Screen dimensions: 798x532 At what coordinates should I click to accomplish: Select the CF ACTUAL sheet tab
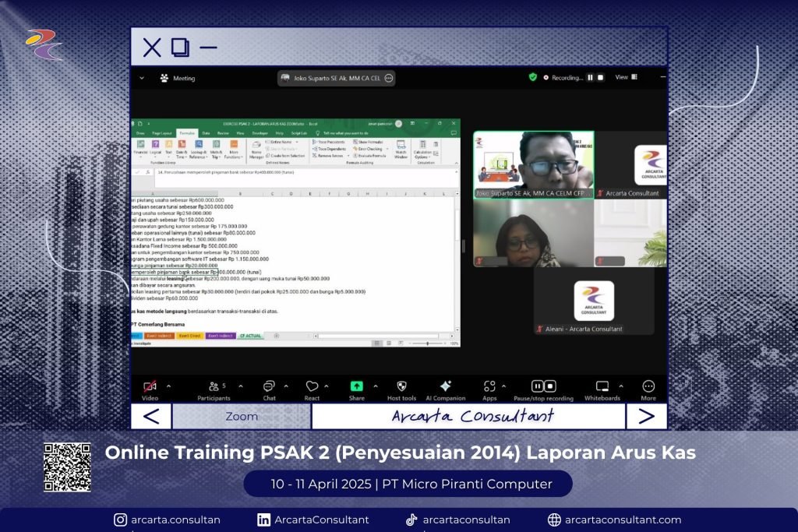click(251, 336)
